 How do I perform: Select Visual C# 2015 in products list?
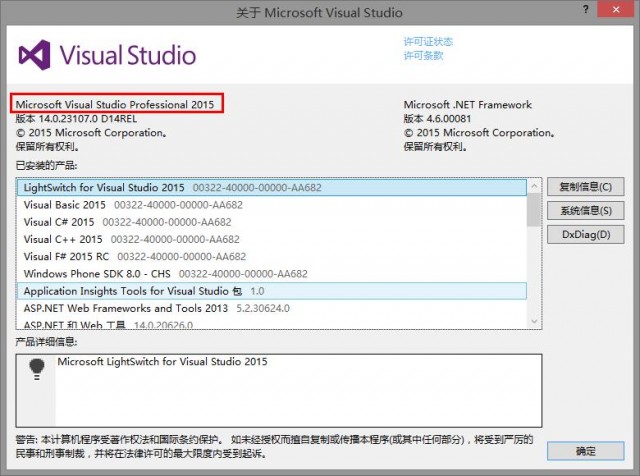tap(271, 222)
